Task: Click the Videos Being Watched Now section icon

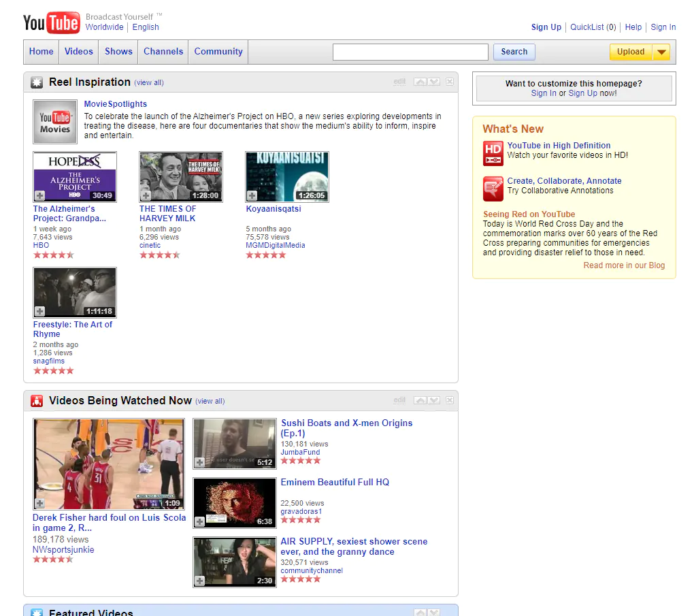Action: [37, 401]
